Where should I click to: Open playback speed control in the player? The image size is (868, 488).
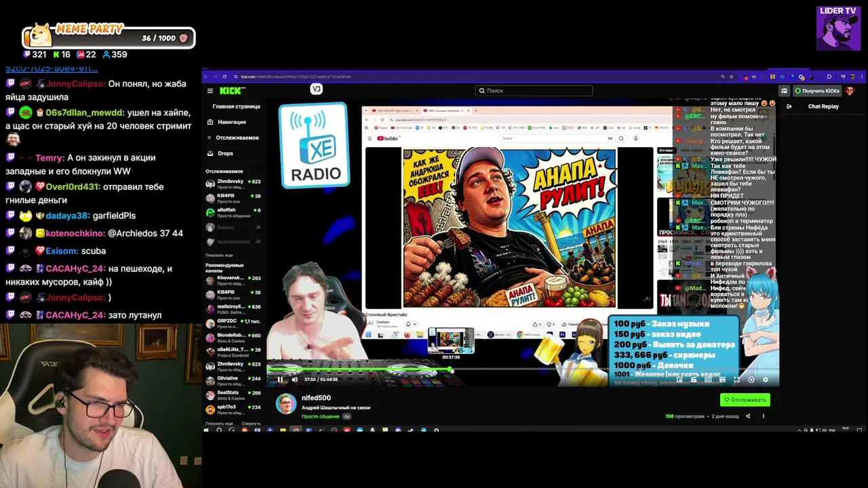(751, 380)
